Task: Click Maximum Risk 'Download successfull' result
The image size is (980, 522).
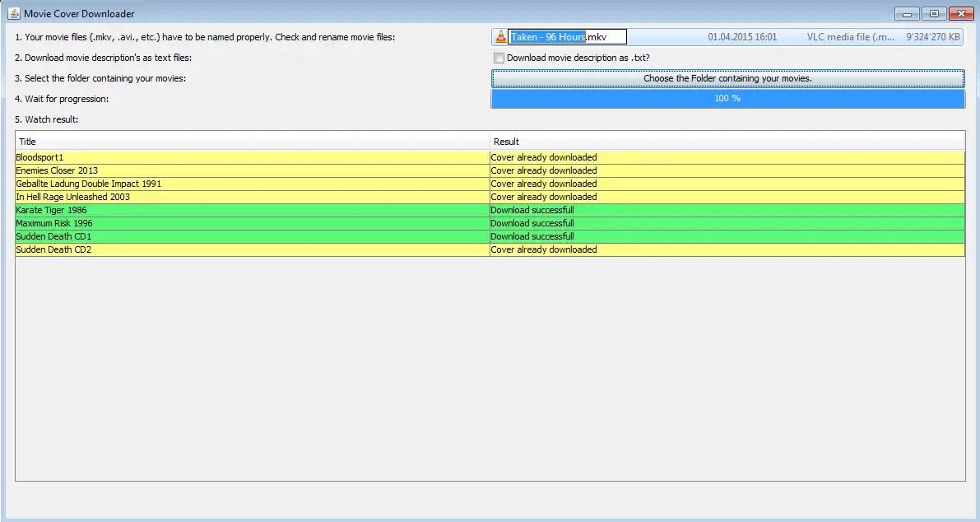Action: (x=727, y=223)
